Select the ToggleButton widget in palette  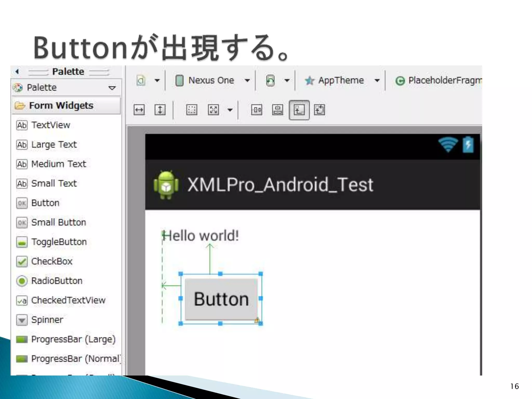click(59, 242)
